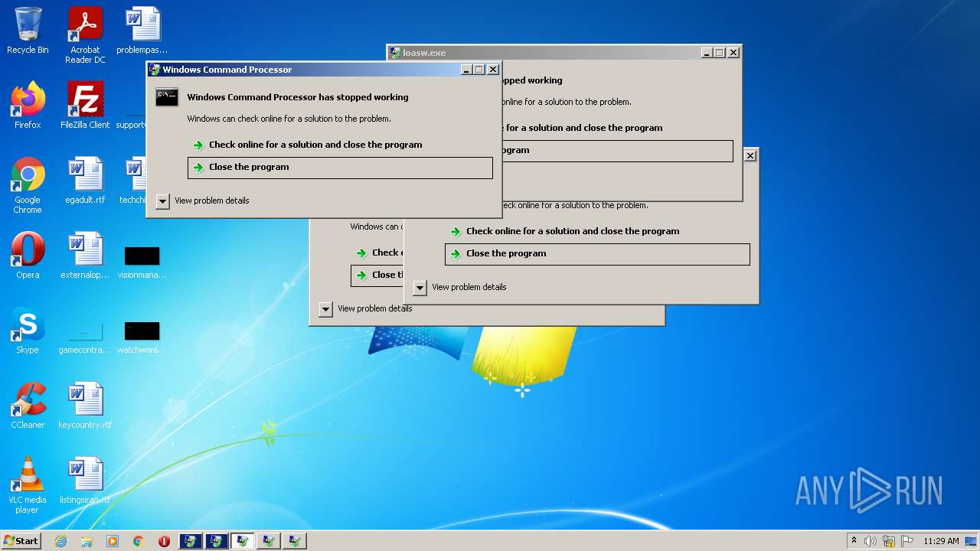Click the cmd icon in Command Processor dialog body
This screenshot has width=980, height=551.
(x=167, y=97)
